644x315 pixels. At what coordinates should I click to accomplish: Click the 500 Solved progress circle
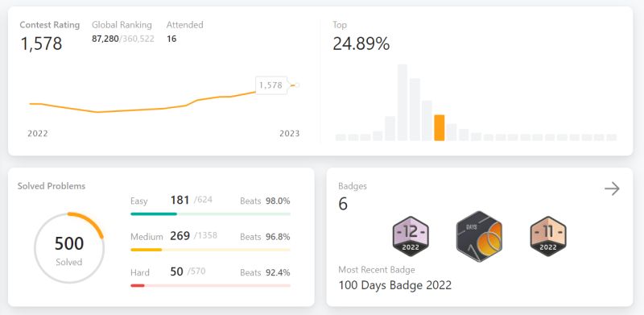click(69, 248)
